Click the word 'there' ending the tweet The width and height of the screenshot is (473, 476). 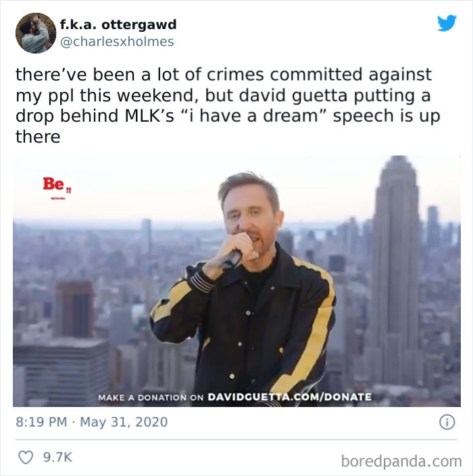click(x=38, y=137)
